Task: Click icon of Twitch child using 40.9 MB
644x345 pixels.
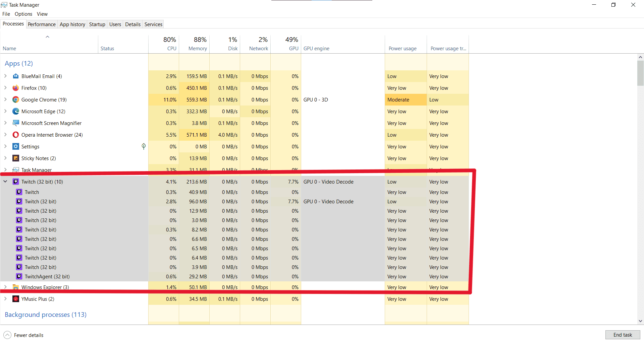Action: click(x=19, y=192)
